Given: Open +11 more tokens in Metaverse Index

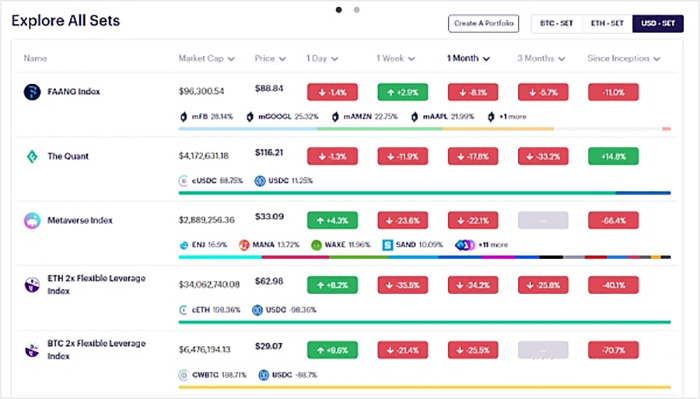Looking at the screenshot, I should (x=481, y=245).
